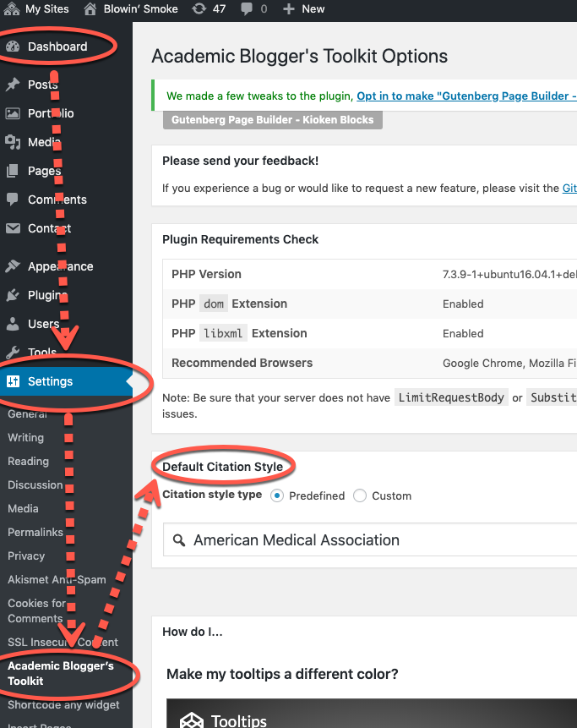The height and width of the screenshot is (728, 577).
Task: Click the Pages icon in sidebar
Action: 13,171
